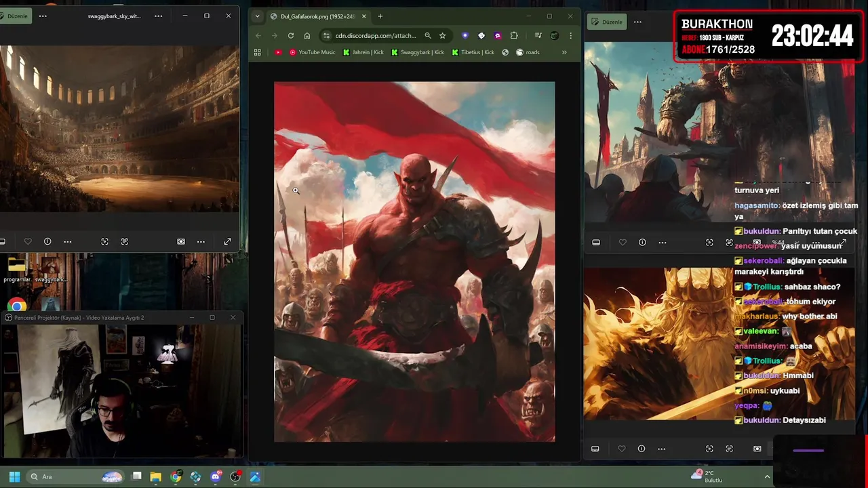Open fullscreen for the arena photo window

(228, 241)
